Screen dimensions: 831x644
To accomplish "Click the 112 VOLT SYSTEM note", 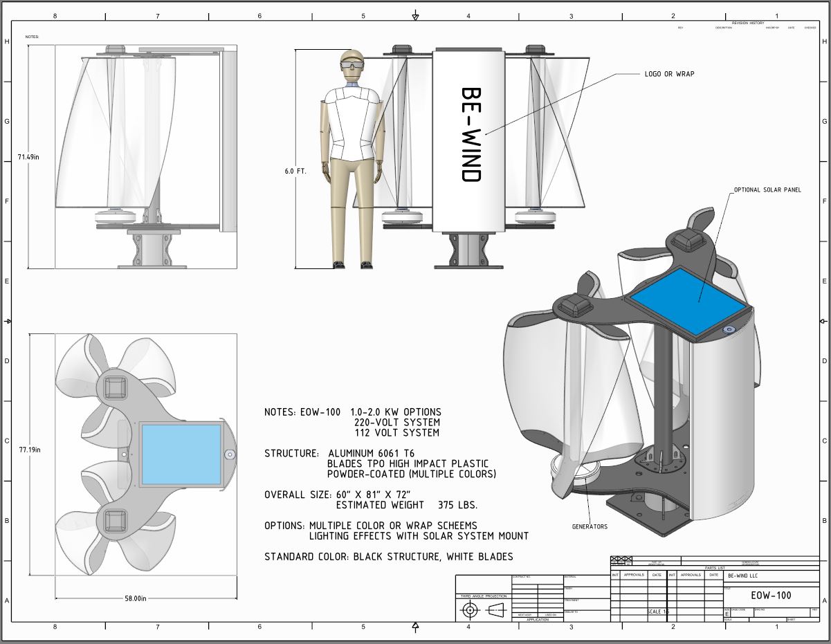I will pos(396,433).
